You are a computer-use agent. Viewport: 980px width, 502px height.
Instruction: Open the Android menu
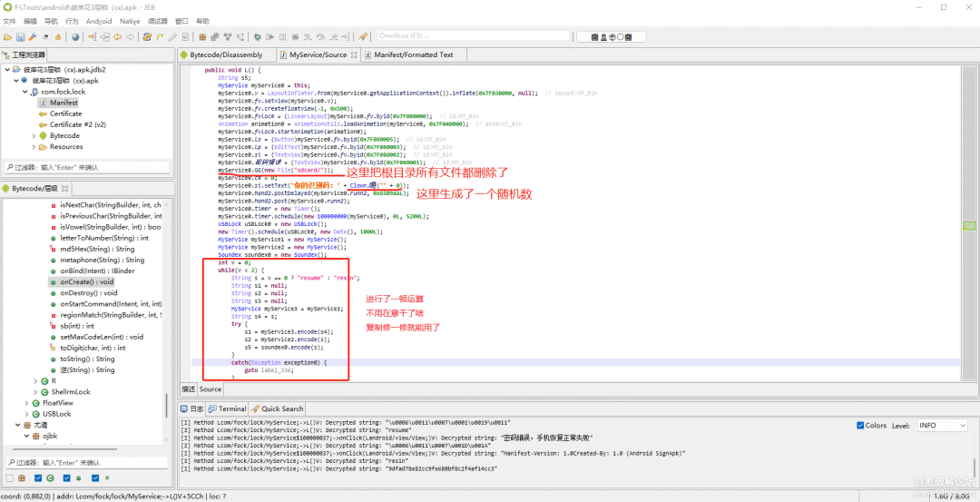(x=99, y=21)
